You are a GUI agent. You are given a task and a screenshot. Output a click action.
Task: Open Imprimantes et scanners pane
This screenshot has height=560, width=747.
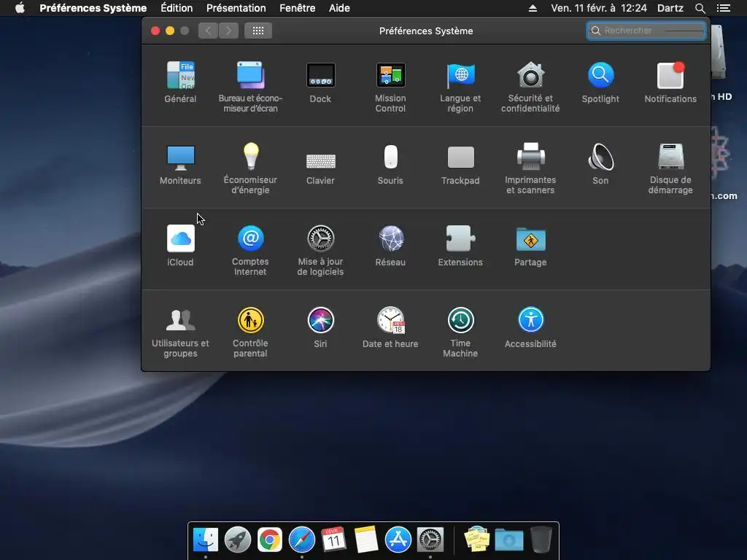tap(530, 168)
